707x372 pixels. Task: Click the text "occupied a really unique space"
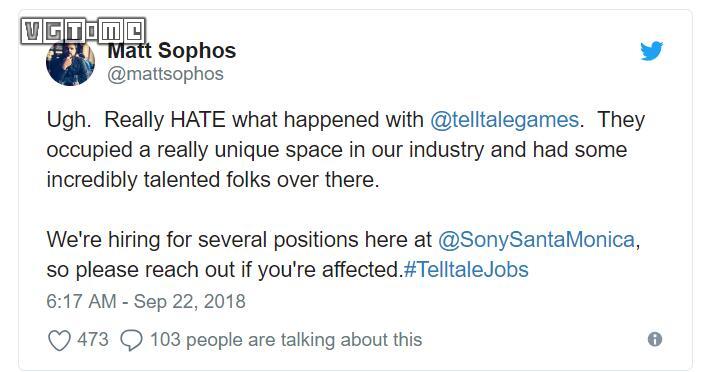[194, 150]
